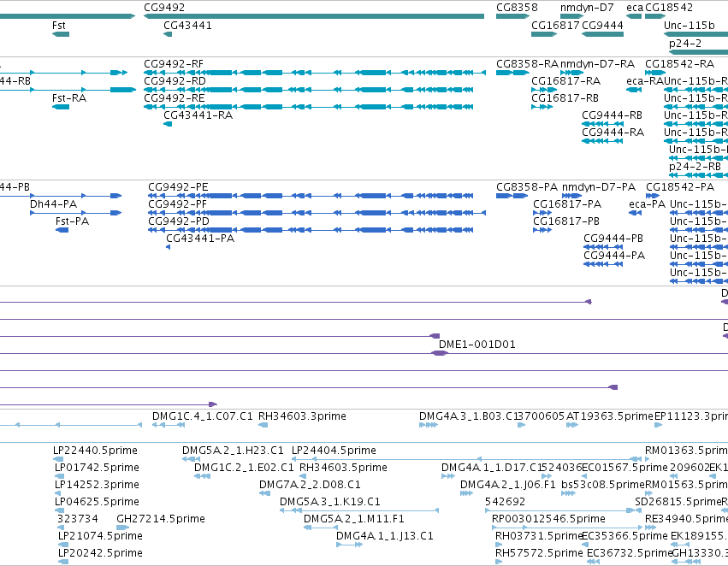Select transcript nmdyn-D7-RA
The width and height of the screenshot is (728, 566).
[x=597, y=64]
